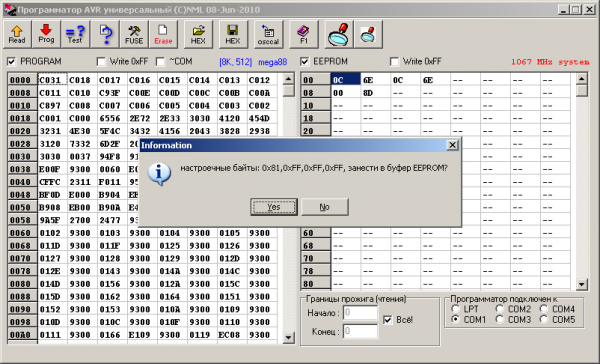The height and width of the screenshot is (364, 600).
Task: Click the EEPROM table scroll up arrow
Action: (582, 79)
